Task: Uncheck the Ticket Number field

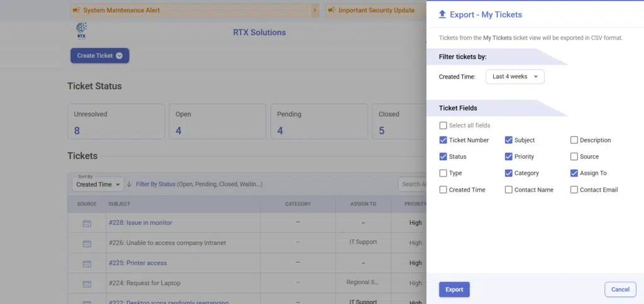Action: [x=443, y=140]
